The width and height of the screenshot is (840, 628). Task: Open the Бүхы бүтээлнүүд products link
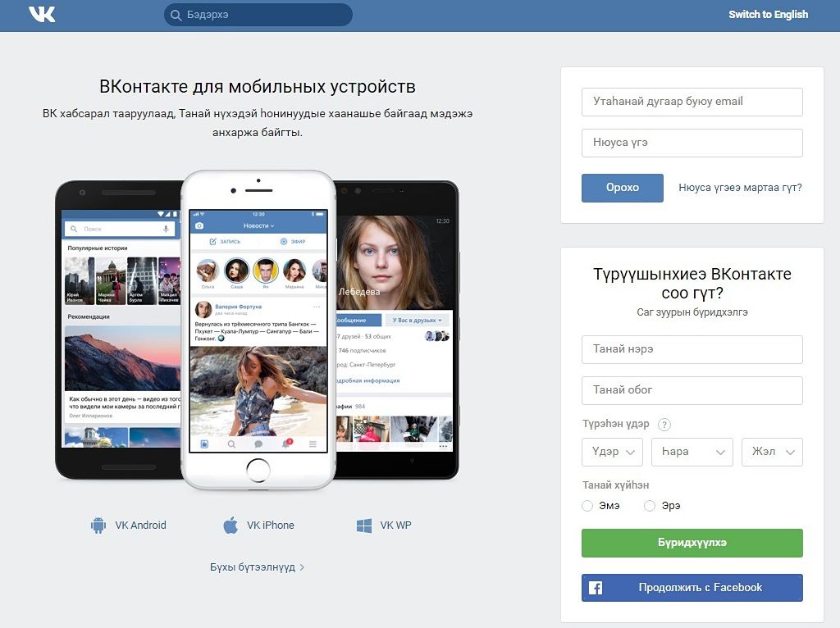(x=257, y=567)
